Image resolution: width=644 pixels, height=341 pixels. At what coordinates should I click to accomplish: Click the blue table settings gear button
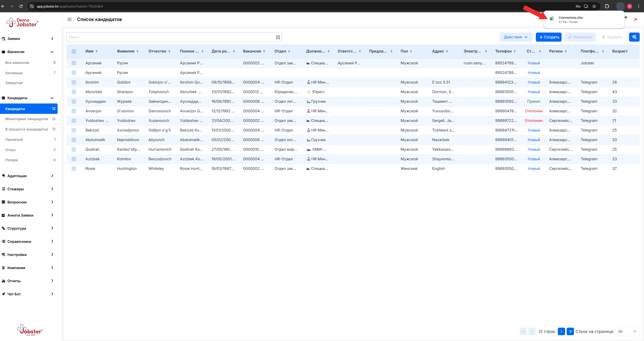(634, 37)
